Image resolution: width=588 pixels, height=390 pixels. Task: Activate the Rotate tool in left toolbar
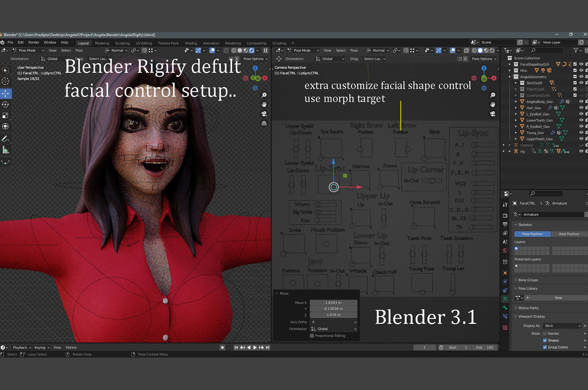point(5,104)
